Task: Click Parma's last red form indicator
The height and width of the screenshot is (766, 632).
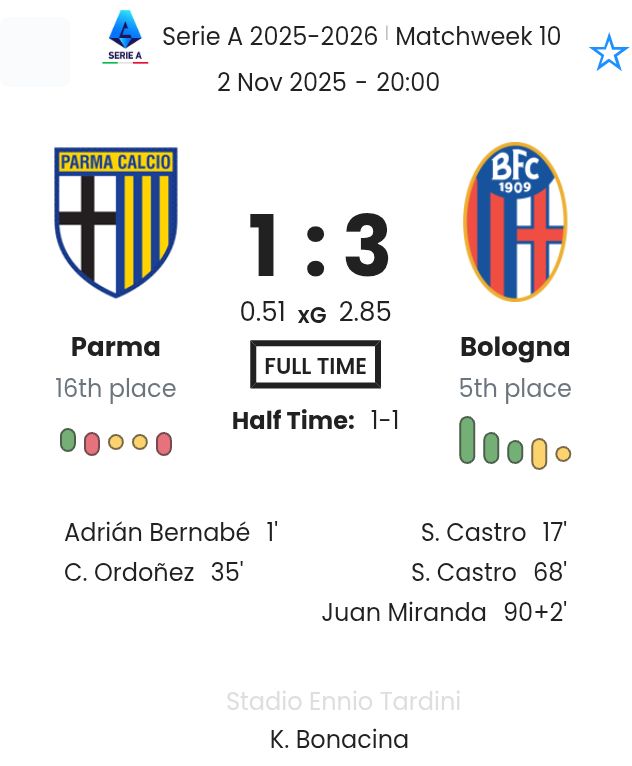Action: pyautogui.click(x=164, y=443)
